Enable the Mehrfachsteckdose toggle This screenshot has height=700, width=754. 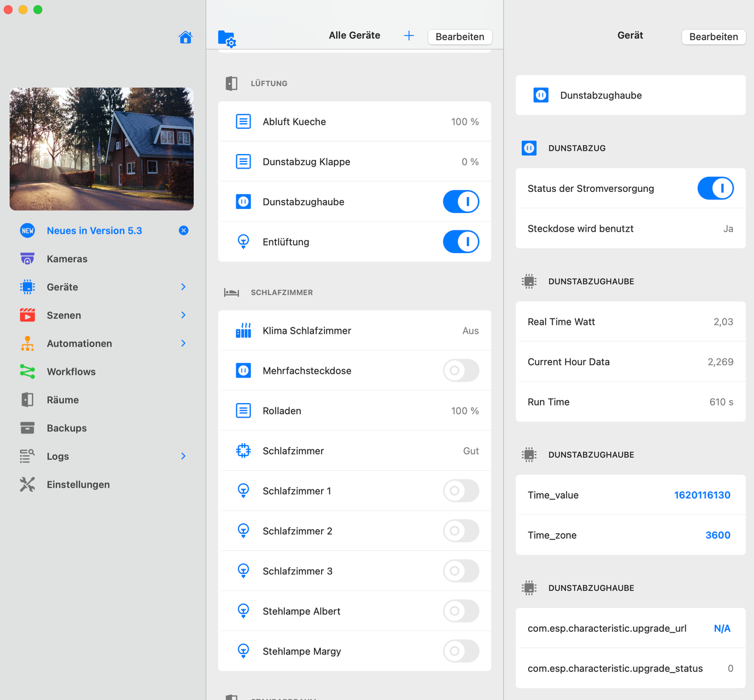tap(460, 370)
